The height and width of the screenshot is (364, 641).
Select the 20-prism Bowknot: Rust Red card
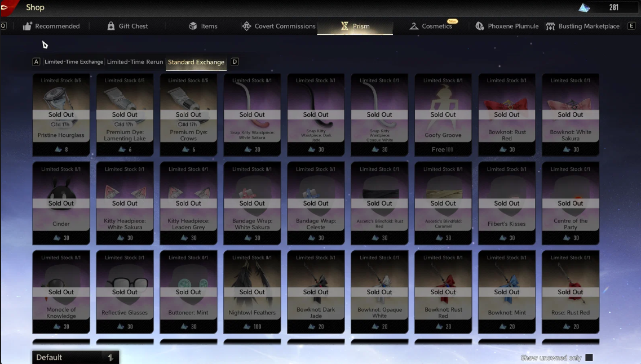point(443,292)
